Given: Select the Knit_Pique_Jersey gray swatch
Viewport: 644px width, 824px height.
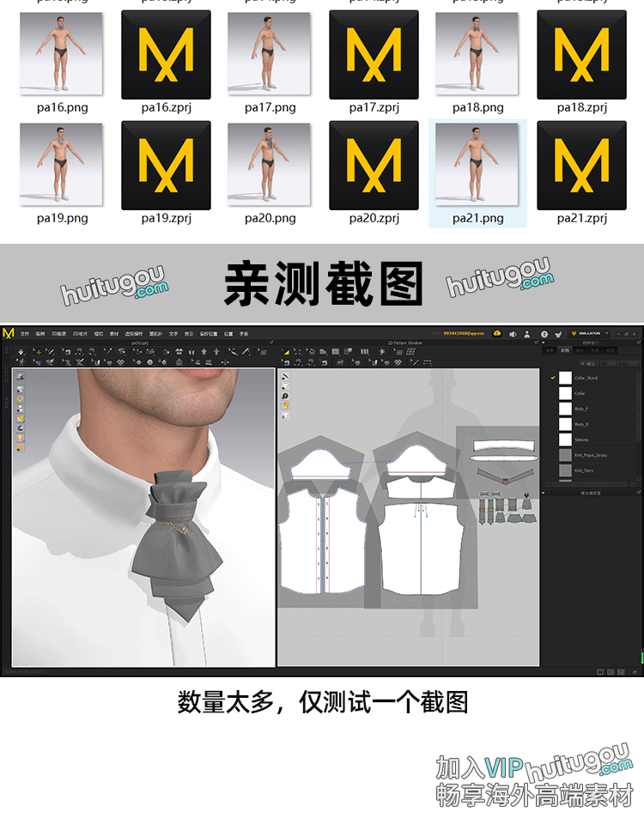Looking at the screenshot, I should [565, 455].
